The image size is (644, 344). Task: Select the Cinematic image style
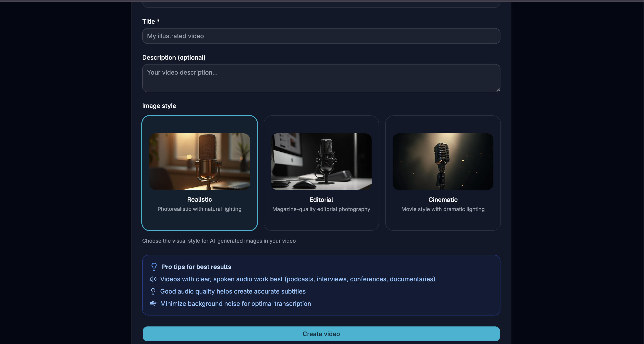coord(443,173)
